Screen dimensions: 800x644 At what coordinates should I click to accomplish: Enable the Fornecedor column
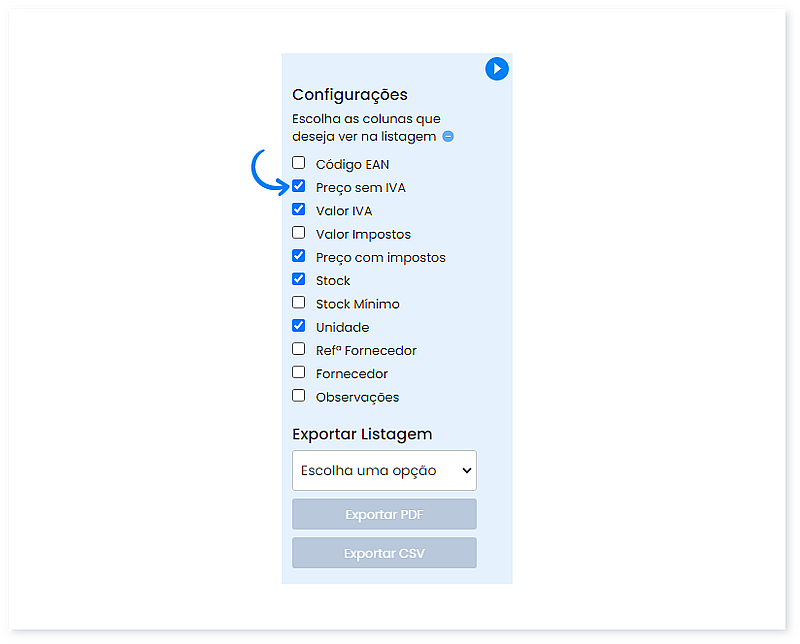[298, 371]
